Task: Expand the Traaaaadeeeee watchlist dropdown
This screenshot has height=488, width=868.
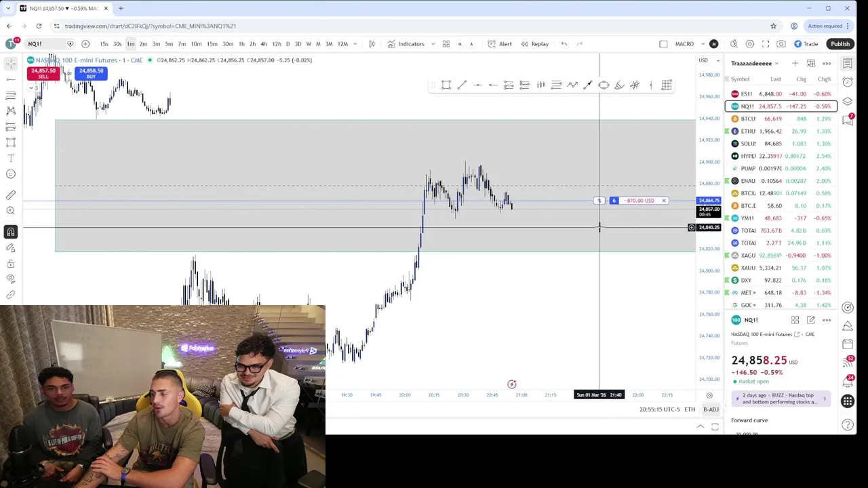Action: click(x=755, y=63)
